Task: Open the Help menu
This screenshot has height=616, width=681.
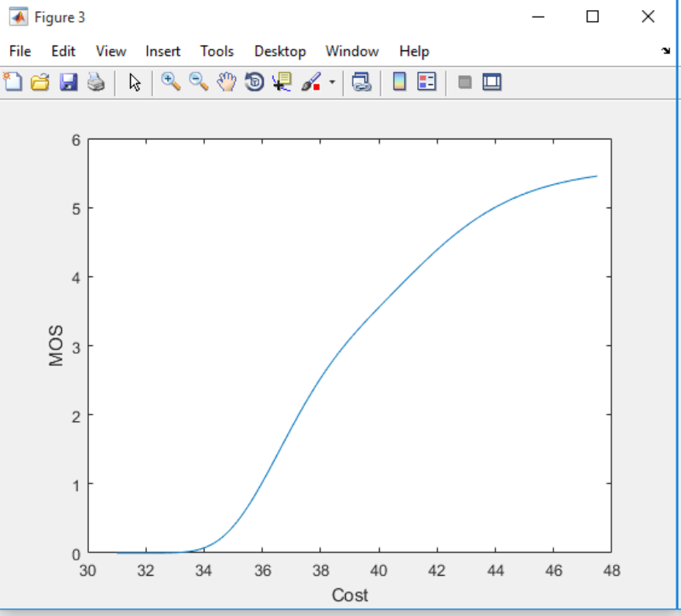Action: 414,51
